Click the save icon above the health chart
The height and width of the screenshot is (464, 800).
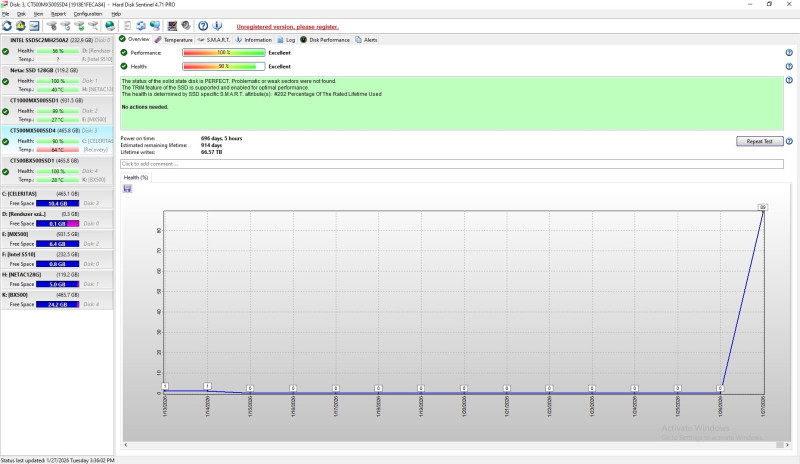(x=128, y=189)
